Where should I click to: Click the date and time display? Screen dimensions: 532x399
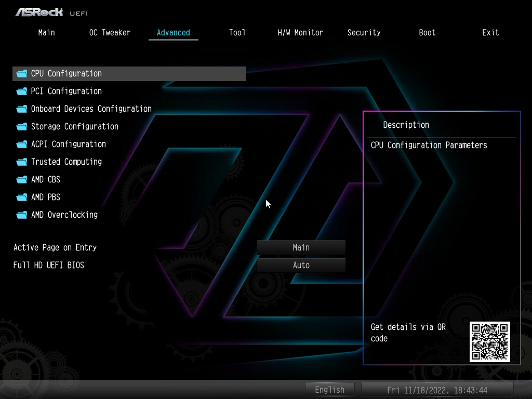[437, 390]
